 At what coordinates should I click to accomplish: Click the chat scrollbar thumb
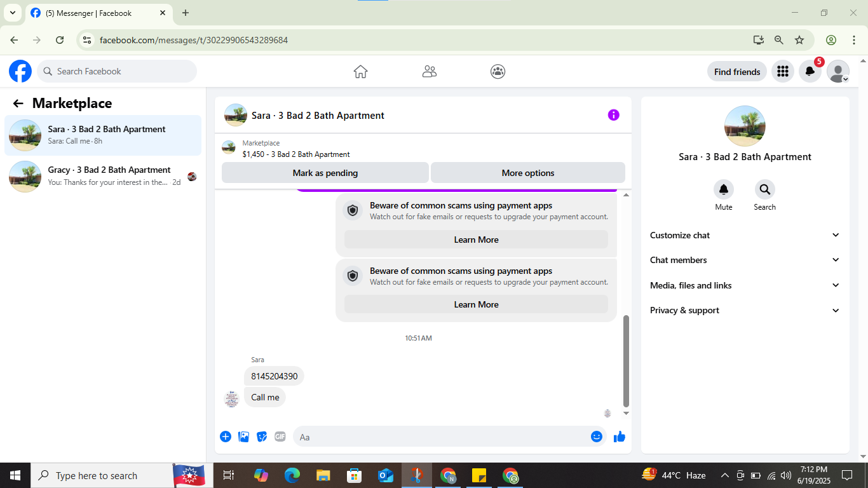point(626,360)
